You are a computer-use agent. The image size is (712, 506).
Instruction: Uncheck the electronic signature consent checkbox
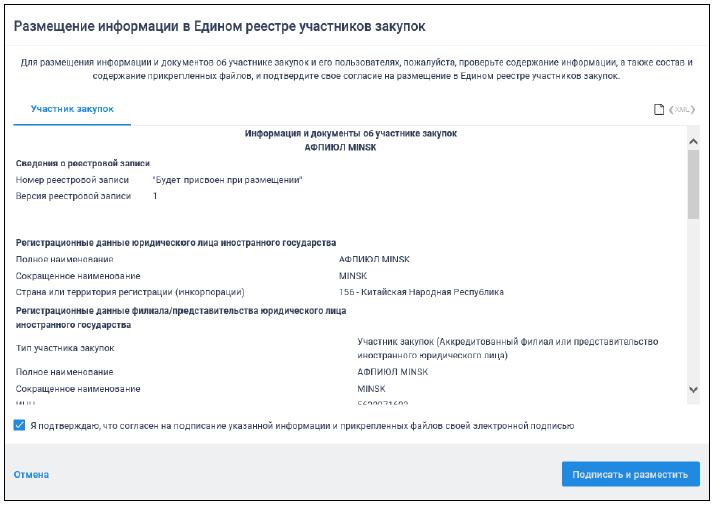point(21,425)
